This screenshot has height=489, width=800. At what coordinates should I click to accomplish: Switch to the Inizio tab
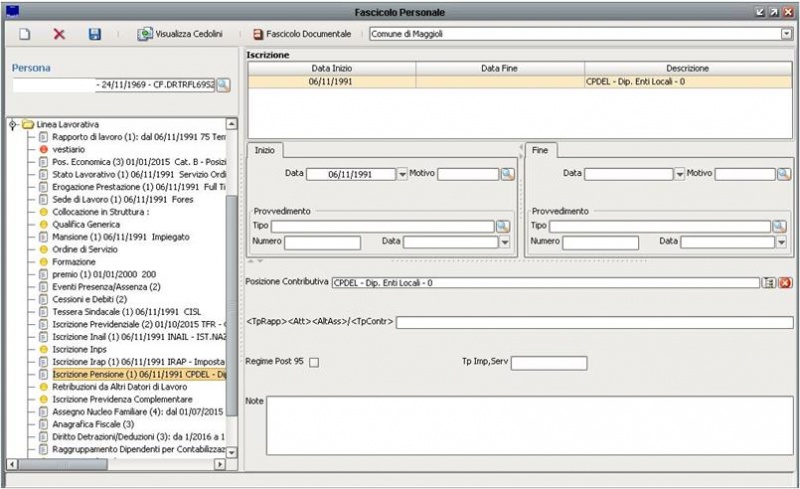pos(265,150)
